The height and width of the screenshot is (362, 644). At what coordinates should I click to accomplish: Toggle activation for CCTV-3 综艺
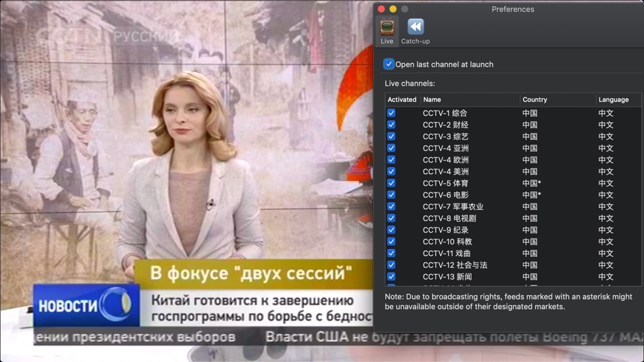click(x=391, y=136)
